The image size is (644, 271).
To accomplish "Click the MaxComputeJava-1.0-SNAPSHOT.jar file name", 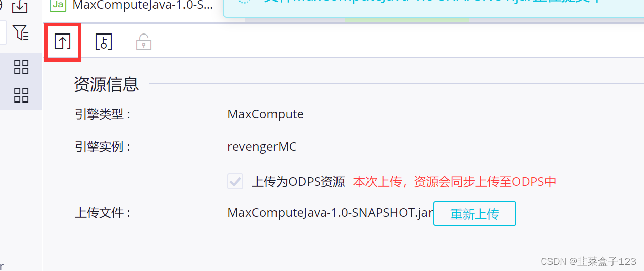I will 330,213.
